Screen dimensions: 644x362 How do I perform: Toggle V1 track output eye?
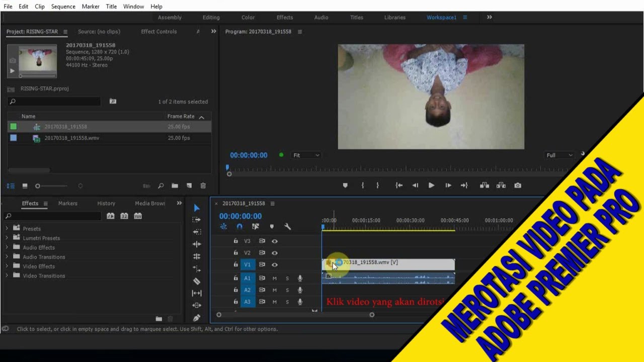275,264
